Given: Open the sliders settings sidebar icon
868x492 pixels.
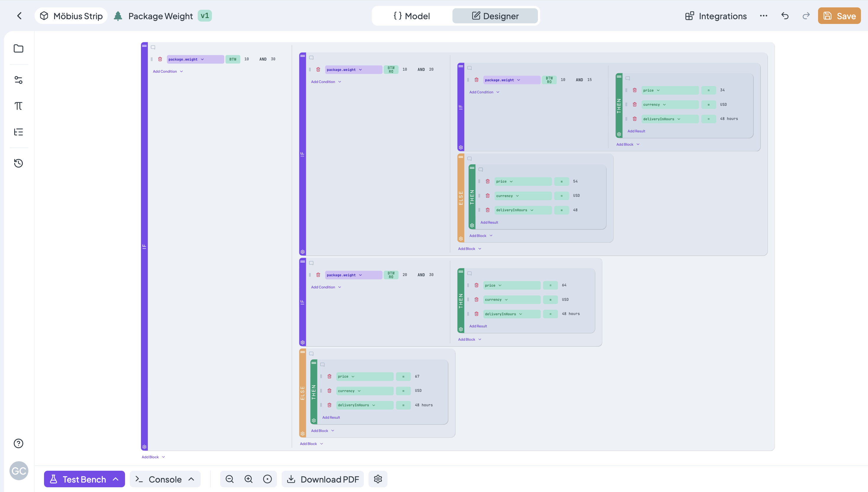Looking at the screenshot, I should (x=18, y=80).
